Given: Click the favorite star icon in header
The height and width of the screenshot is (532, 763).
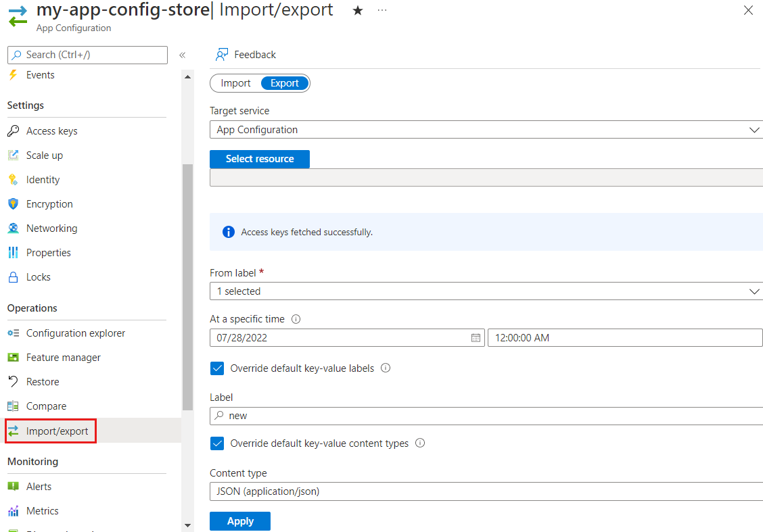Looking at the screenshot, I should pyautogui.click(x=358, y=11).
